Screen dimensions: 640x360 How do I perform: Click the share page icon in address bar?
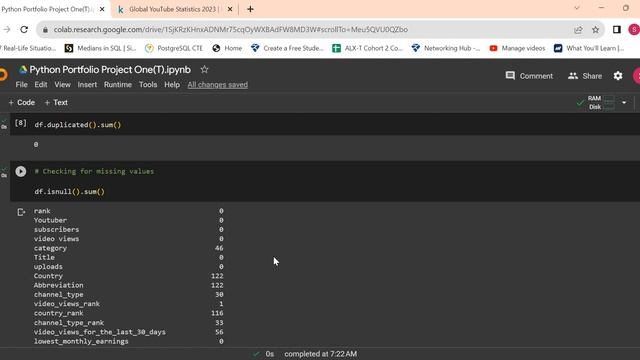tap(578, 29)
